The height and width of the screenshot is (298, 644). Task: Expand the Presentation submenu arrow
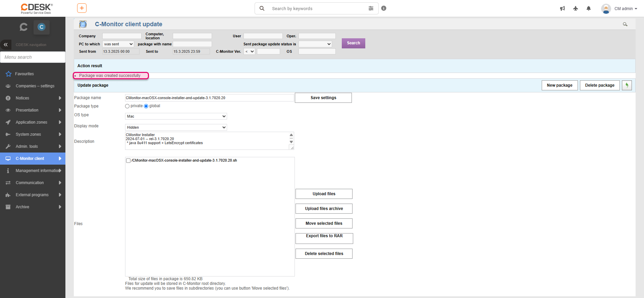coord(60,110)
